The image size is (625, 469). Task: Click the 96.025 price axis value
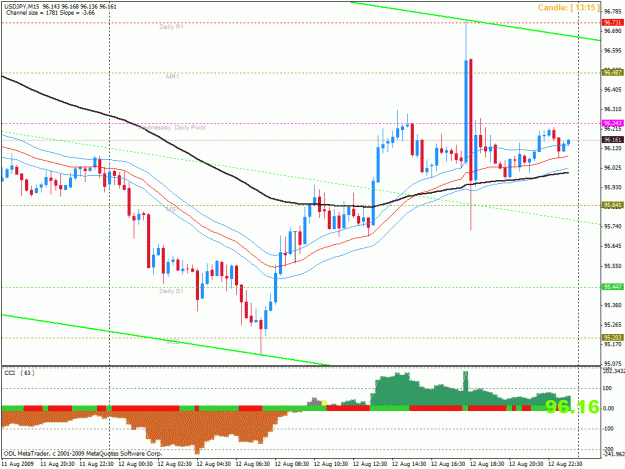[613, 167]
